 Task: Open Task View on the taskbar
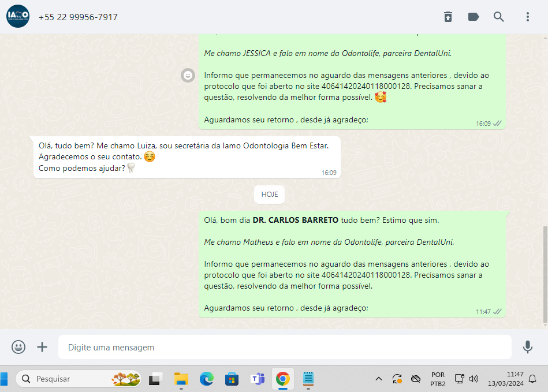155,379
